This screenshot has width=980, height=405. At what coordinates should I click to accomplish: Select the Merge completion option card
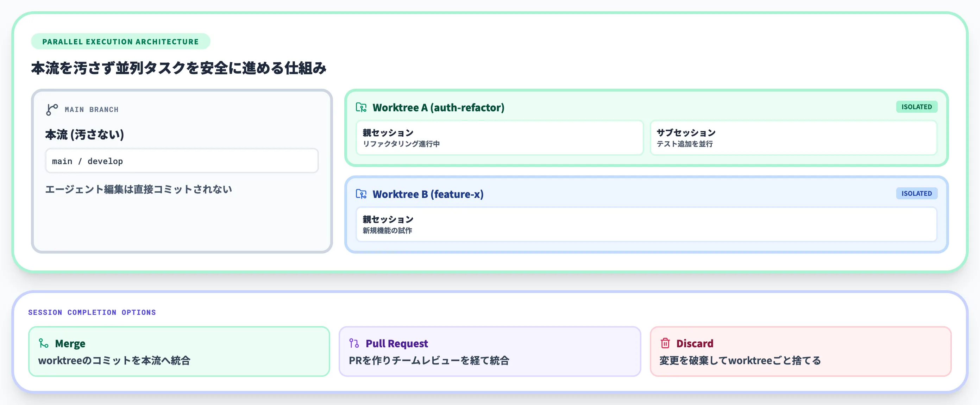[x=179, y=351]
